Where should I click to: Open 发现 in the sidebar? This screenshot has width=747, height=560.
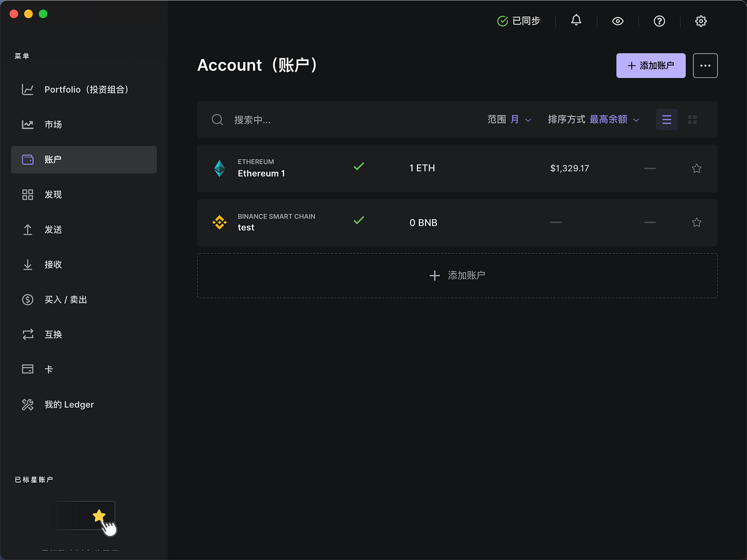84,195
